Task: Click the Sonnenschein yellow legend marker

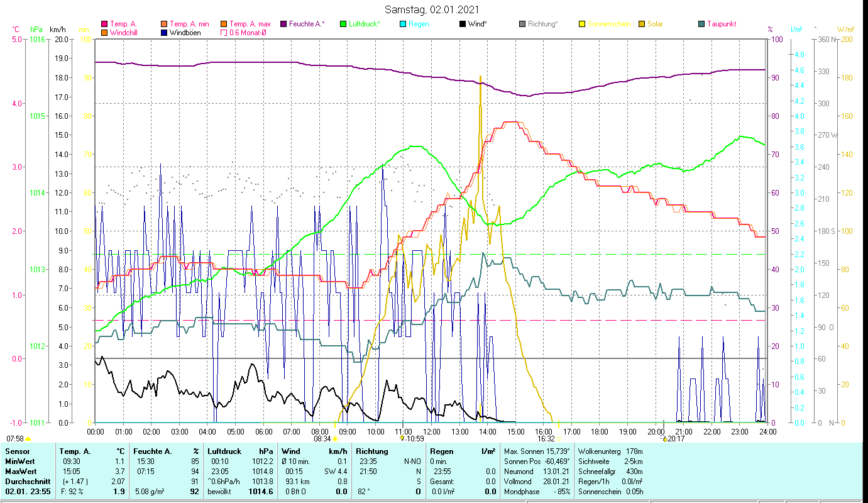Action: 582,24
